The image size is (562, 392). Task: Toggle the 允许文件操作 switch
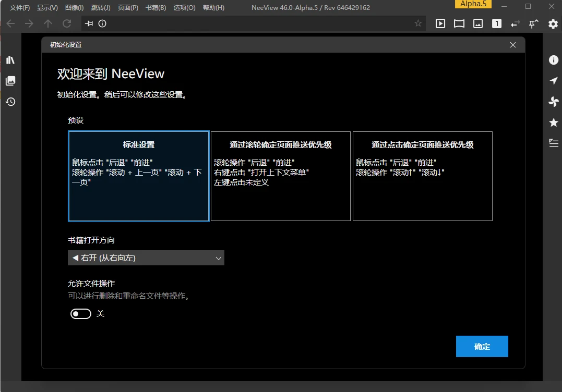pos(81,314)
